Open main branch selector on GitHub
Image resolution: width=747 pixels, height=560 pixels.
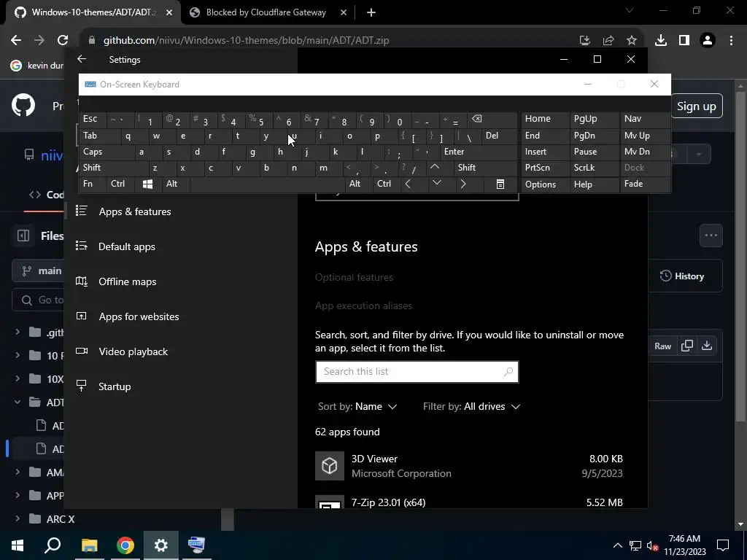coord(38,271)
